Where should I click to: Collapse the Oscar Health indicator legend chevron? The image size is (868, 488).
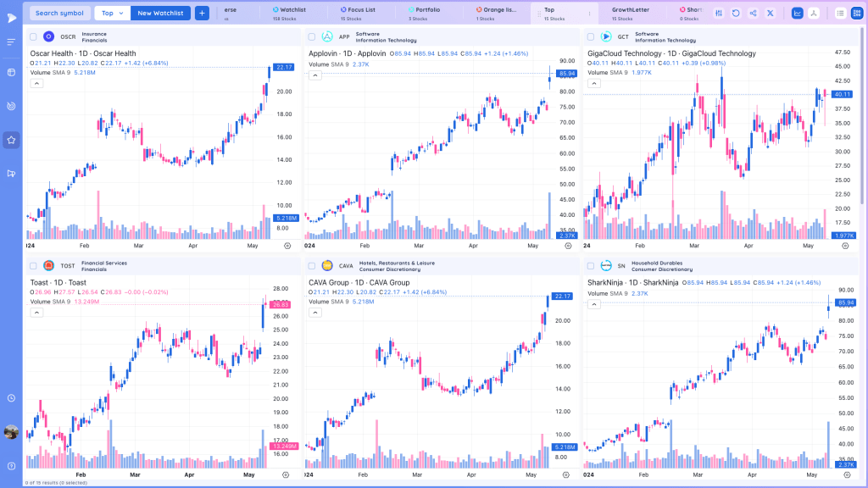[36, 84]
